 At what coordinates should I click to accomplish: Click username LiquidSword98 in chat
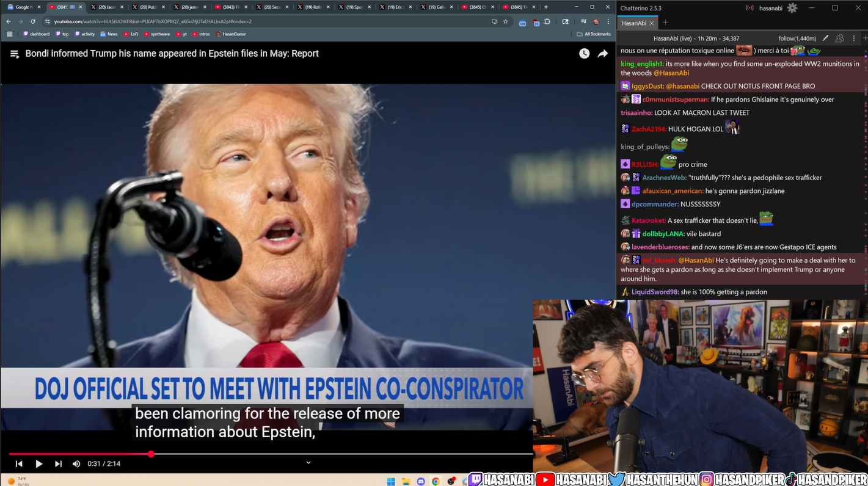click(x=655, y=292)
